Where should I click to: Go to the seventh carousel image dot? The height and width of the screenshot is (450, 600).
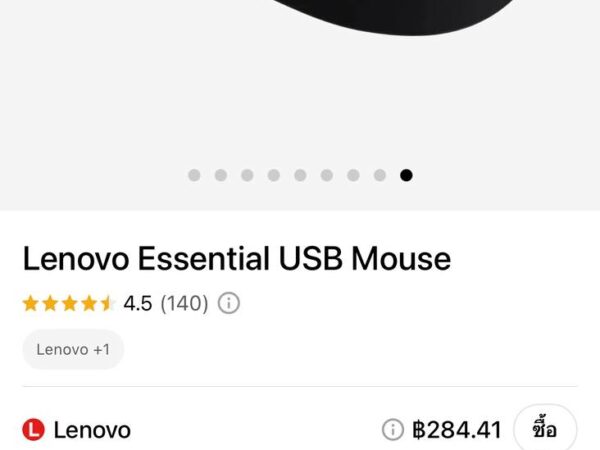coord(353,175)
